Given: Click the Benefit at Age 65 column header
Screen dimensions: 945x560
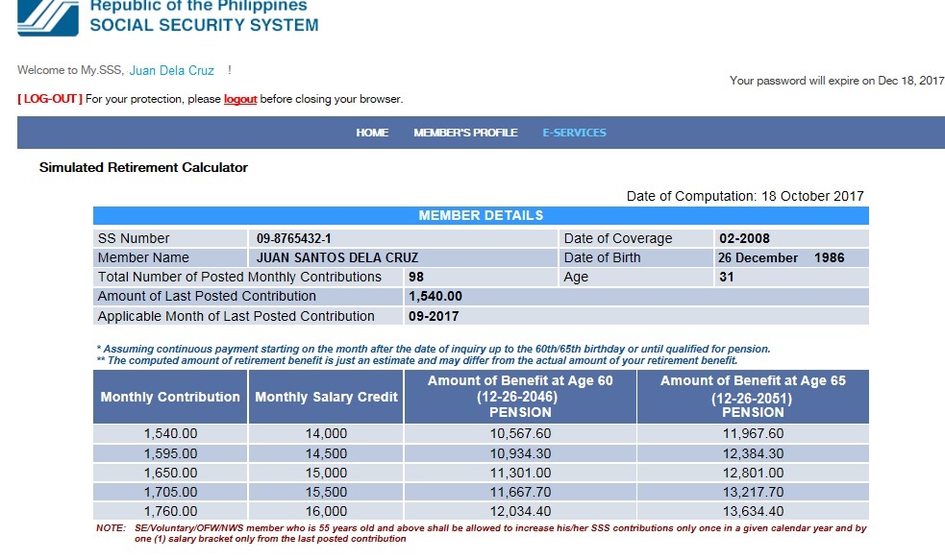Looking at the screenshot, I should 753,396.
